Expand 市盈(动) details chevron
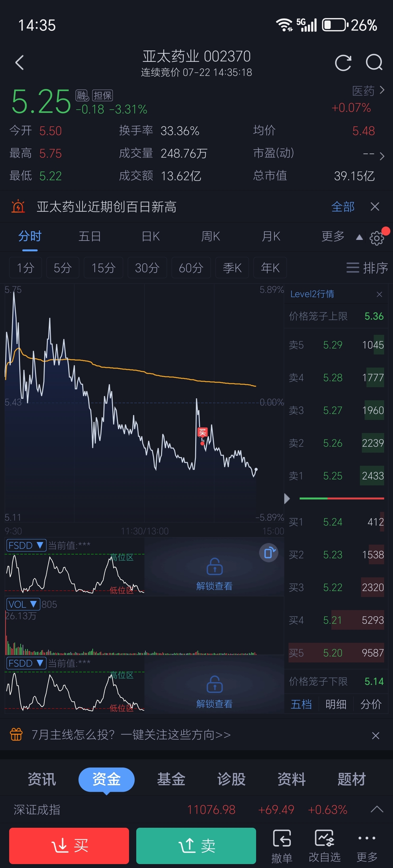This screenshot has width=393, height=868. [x=382, y=156]
